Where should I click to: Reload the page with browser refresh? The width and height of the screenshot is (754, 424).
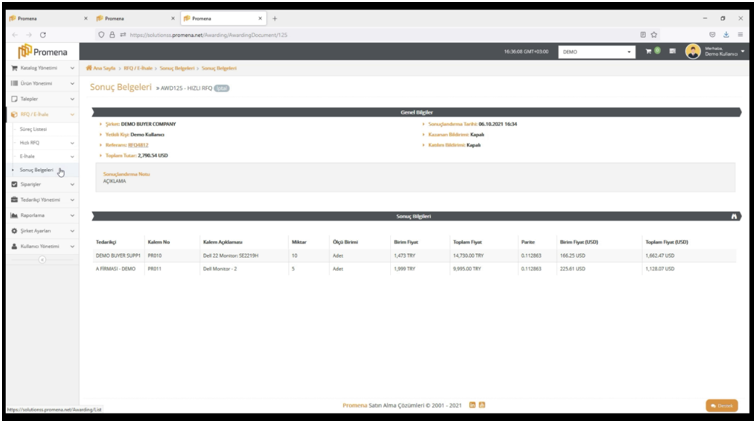(43, 35)
